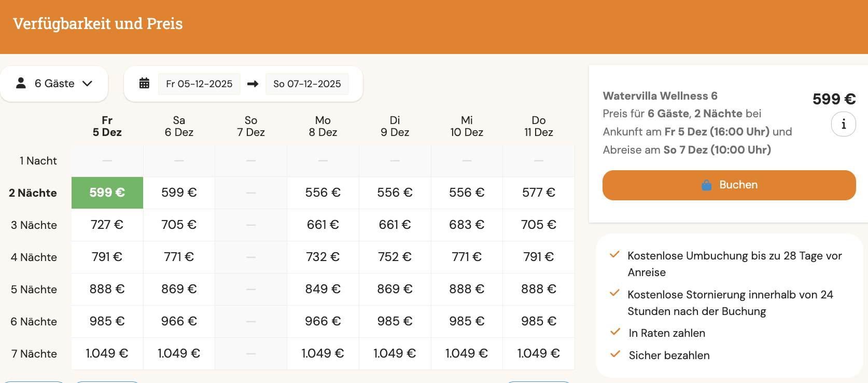Viewport: 868px width, 383px height.
Task: Click the arrow between the dates
Action: [253, 84]
